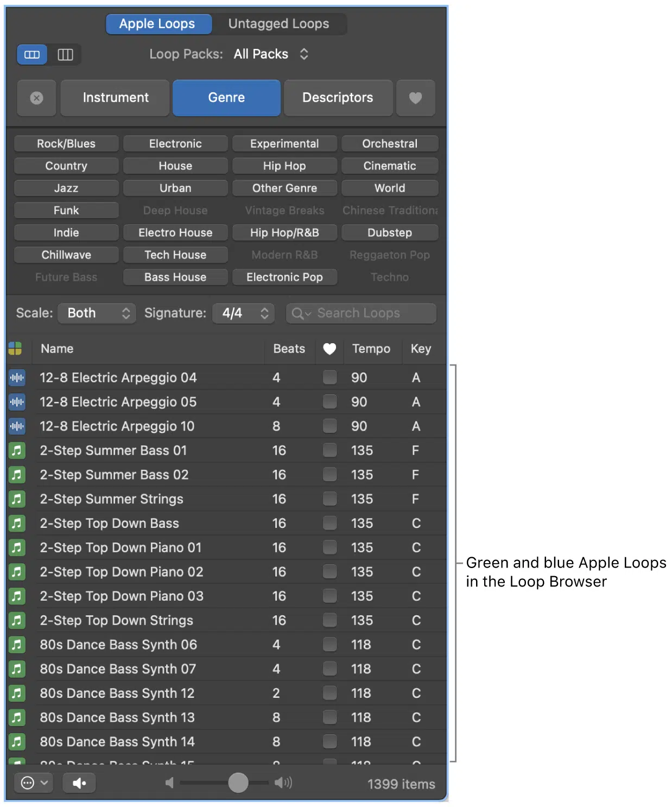
Task: Open the search options magnifier menu
Action: (301, 313)
